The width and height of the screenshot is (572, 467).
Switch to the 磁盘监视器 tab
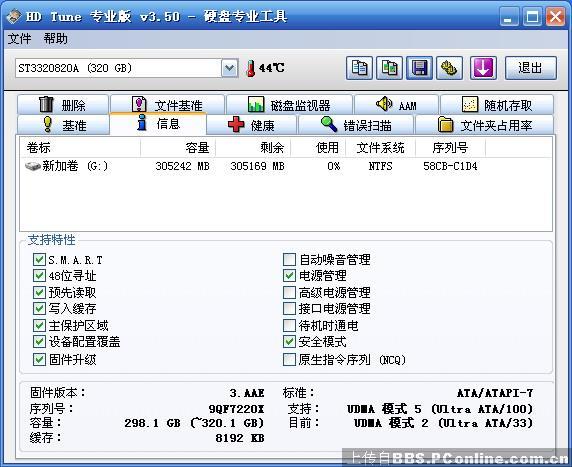coord(289,105)
